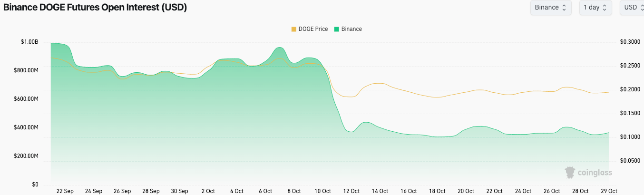
Task: Open the Binance exchange dropdown
Action: pyautogui.click(x=550, y=8)
